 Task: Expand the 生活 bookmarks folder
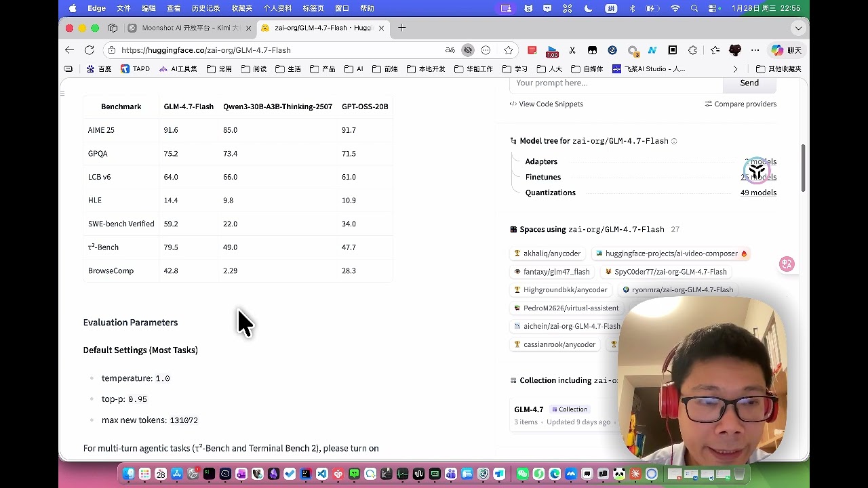288,69
